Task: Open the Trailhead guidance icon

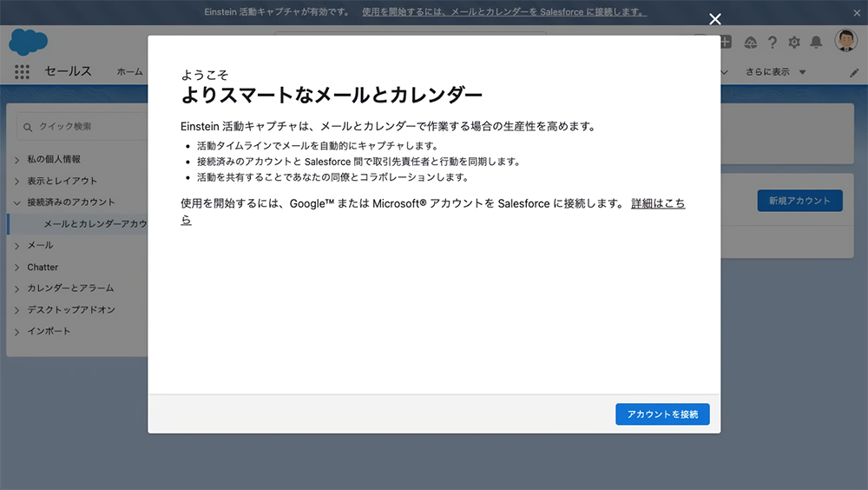Action: 751,42
